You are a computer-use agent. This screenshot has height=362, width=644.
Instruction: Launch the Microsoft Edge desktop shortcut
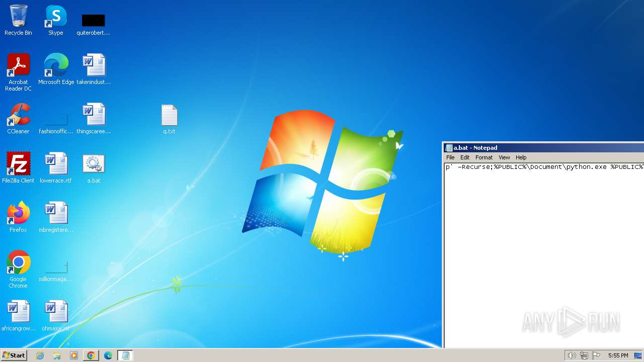pyautogui.click(x=56, y=69)
